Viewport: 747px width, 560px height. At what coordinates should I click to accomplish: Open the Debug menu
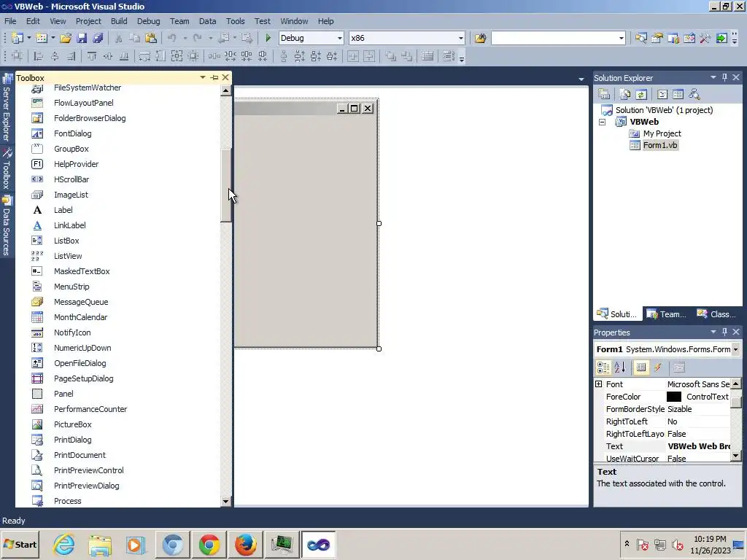149,21
